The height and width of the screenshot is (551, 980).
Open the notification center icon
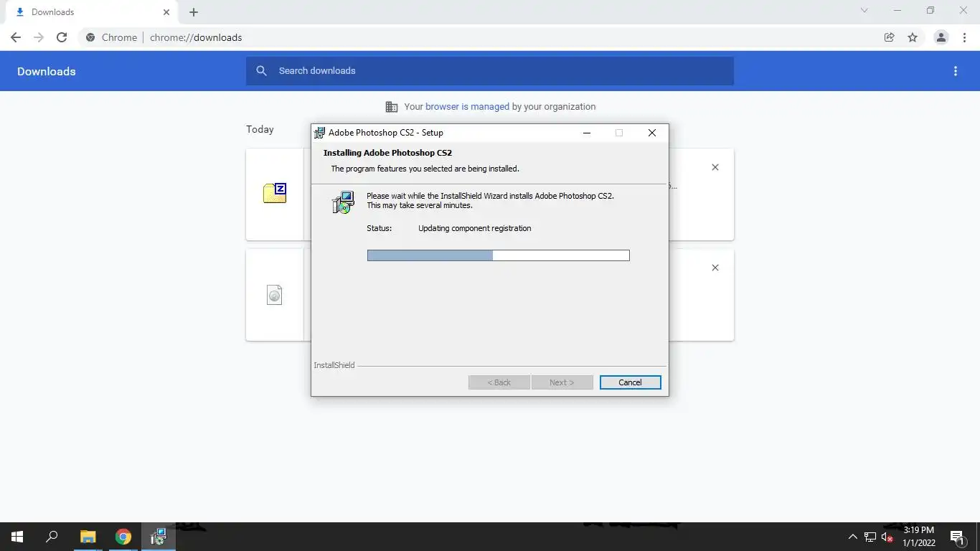[957, 537]
